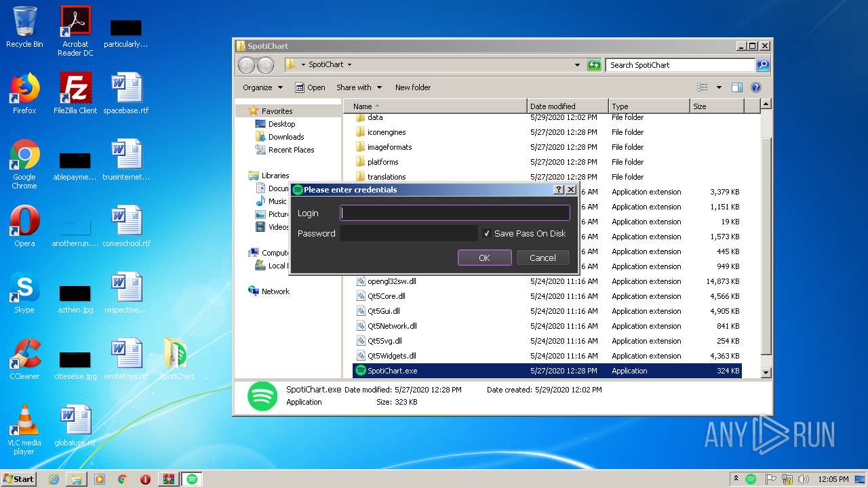Viewport: 868px width, 488px height.
Task: Select Qt5Svg.dll file icon
Action: [x=361, y=341]
